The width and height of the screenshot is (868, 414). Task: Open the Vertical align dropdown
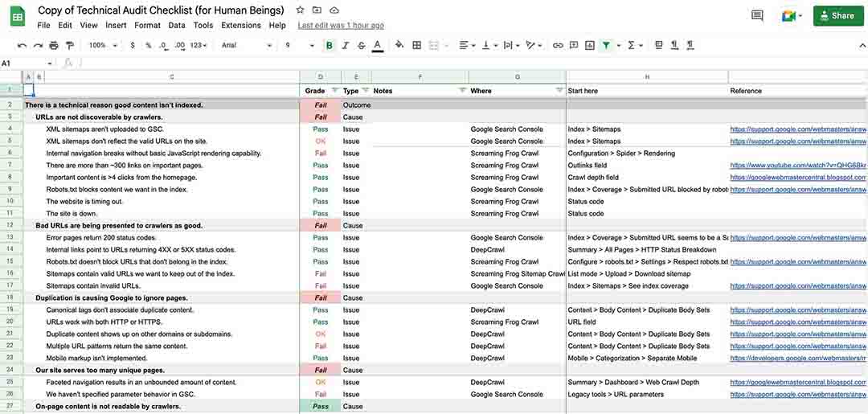pos(489,45)
